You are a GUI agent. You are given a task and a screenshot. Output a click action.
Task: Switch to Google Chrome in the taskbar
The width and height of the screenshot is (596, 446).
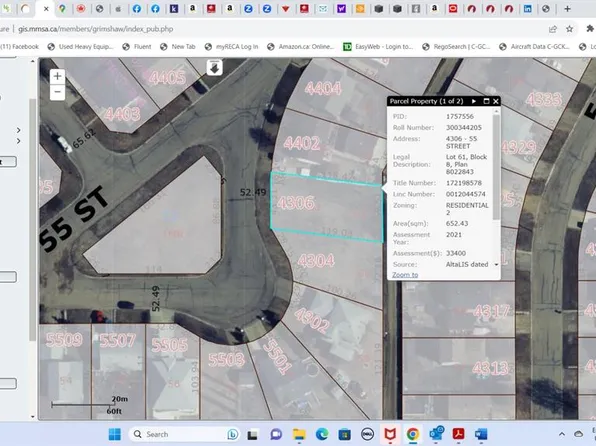(413, 434)
